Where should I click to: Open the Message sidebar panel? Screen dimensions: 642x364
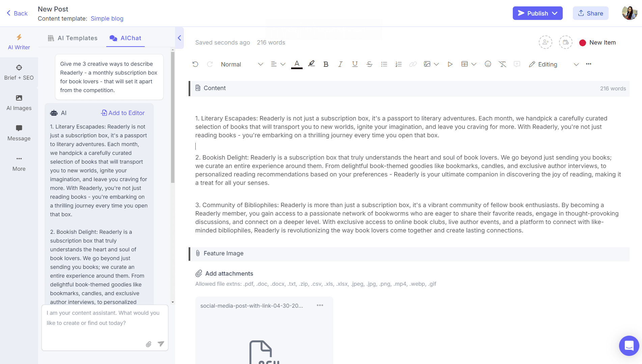tap(19, 133)
